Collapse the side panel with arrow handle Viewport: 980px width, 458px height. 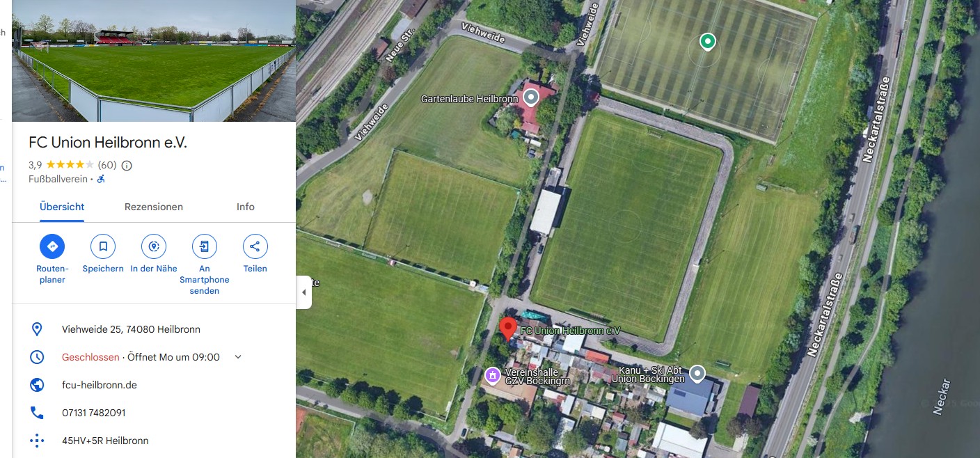[x=304, y=292]
